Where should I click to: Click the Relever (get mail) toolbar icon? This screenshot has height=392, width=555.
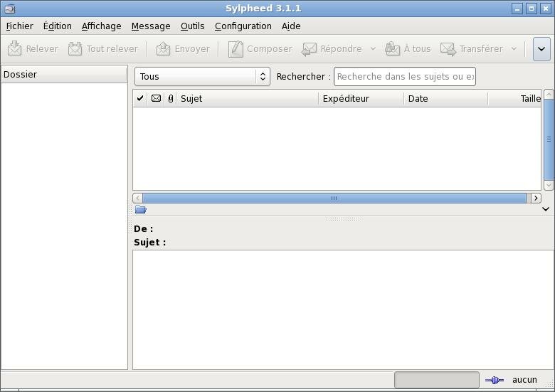click(x=14, y=48)
